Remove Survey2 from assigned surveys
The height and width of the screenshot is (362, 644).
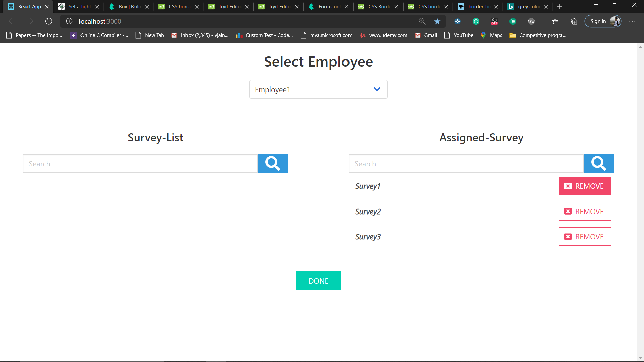585,212
